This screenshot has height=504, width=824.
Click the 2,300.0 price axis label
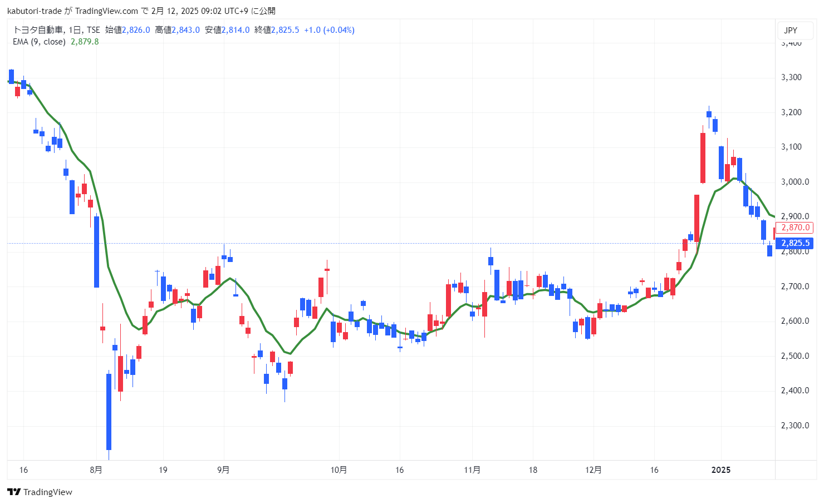[x=795, y=426]
